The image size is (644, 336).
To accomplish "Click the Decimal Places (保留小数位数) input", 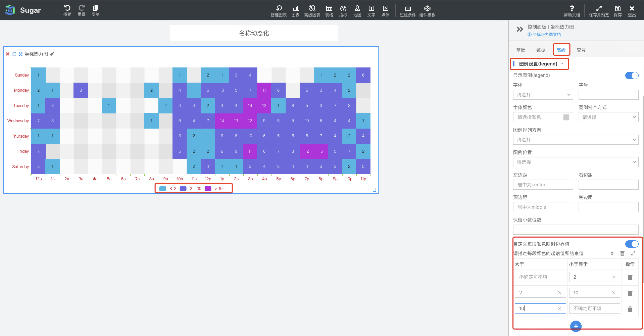I will coord(573,230).
